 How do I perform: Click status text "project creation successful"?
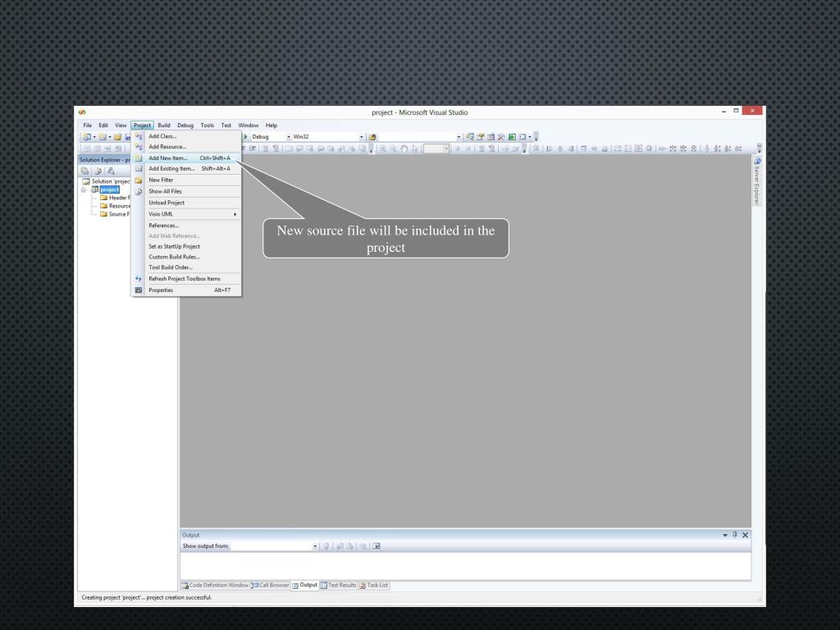179,598
